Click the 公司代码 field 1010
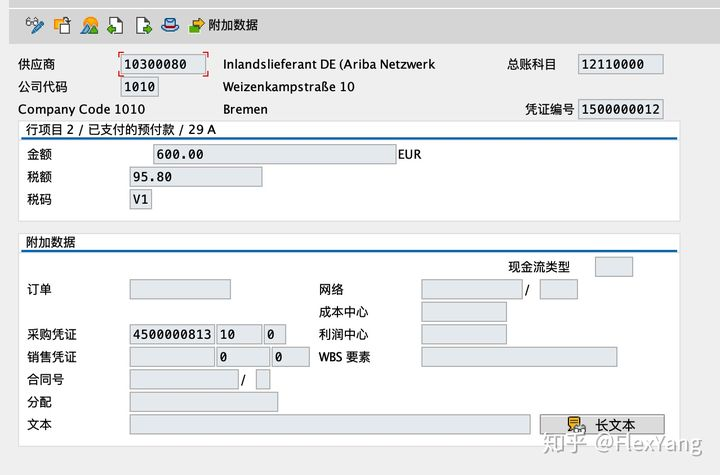 click(x=140, y=87)
